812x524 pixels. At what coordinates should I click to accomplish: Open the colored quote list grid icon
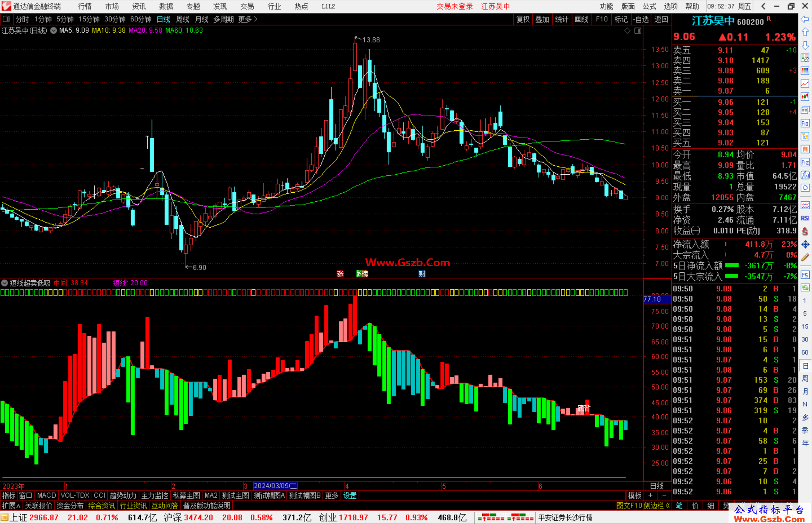point(805,71)
